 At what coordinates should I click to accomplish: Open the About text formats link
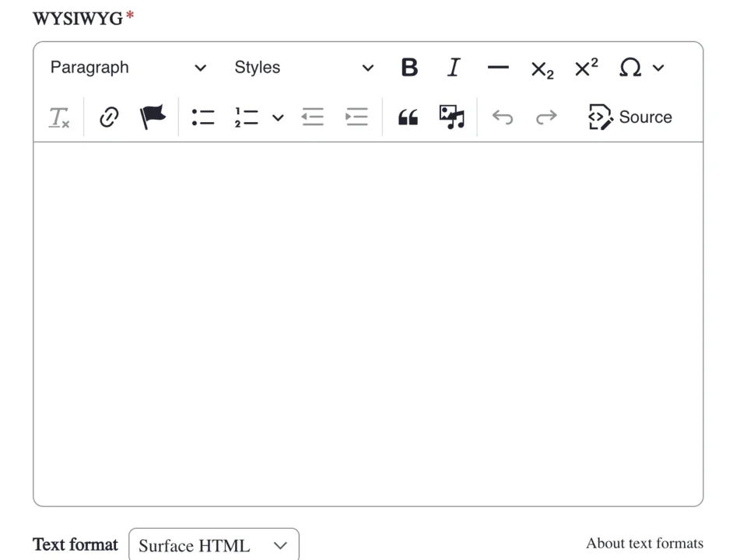click(x=644, y=543)
